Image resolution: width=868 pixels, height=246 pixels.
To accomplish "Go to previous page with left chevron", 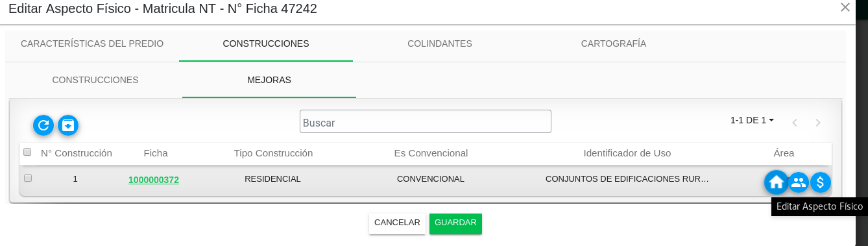I will tap(794, 123).
